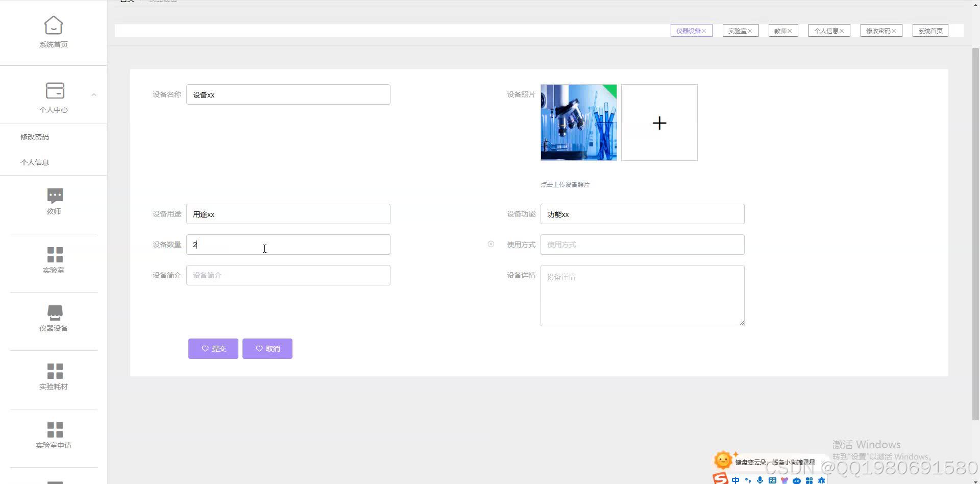
Task: Cancel the form with 取消 button
Action: (x=267, y=349)
